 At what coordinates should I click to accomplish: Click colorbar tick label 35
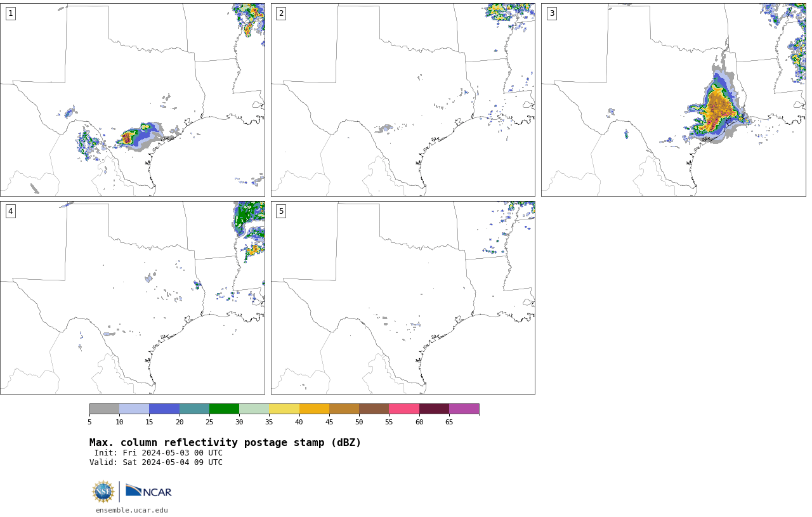pos(269,422)
